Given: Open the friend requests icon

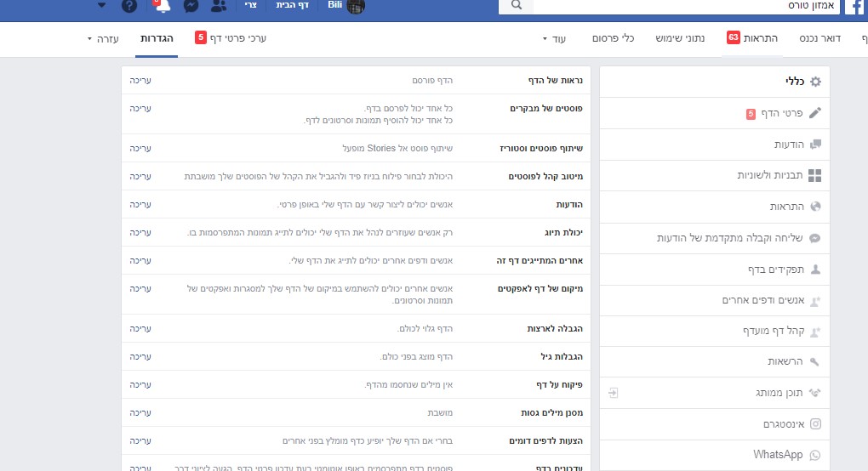Looking at the screenshot, I should point(219,6).
